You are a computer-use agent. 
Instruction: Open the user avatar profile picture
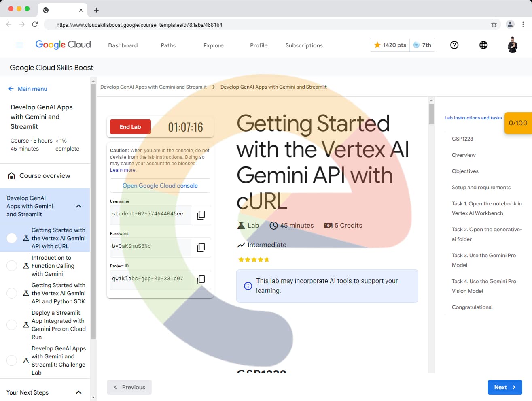513,45
